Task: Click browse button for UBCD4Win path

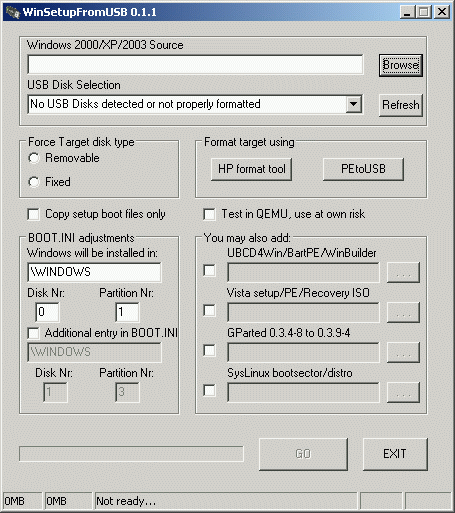Action: (x=403, y=272)
